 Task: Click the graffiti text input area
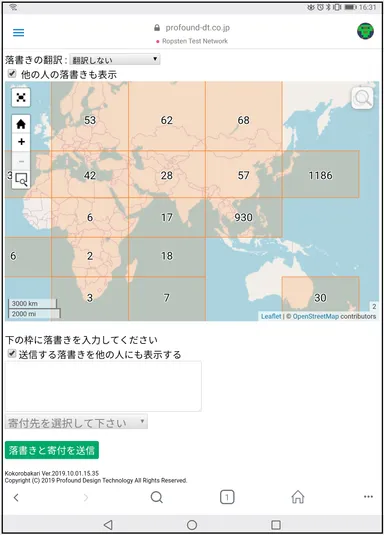point(103,386)
